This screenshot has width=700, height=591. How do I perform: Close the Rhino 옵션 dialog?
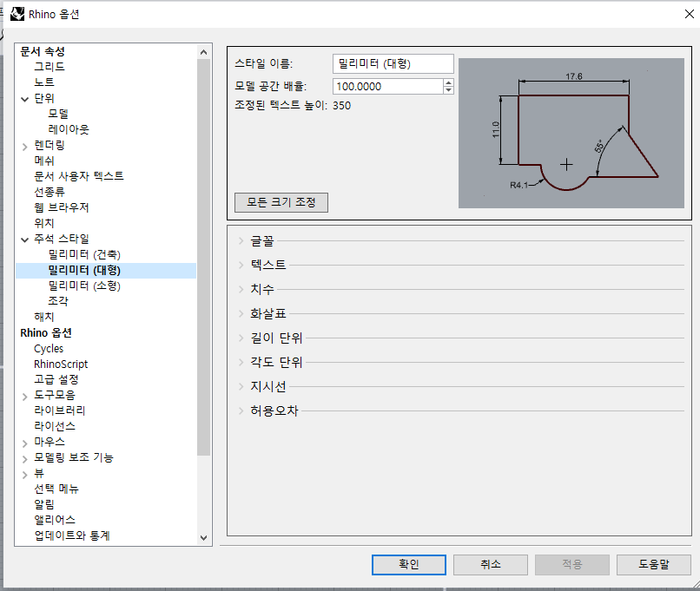coord(689,14)
